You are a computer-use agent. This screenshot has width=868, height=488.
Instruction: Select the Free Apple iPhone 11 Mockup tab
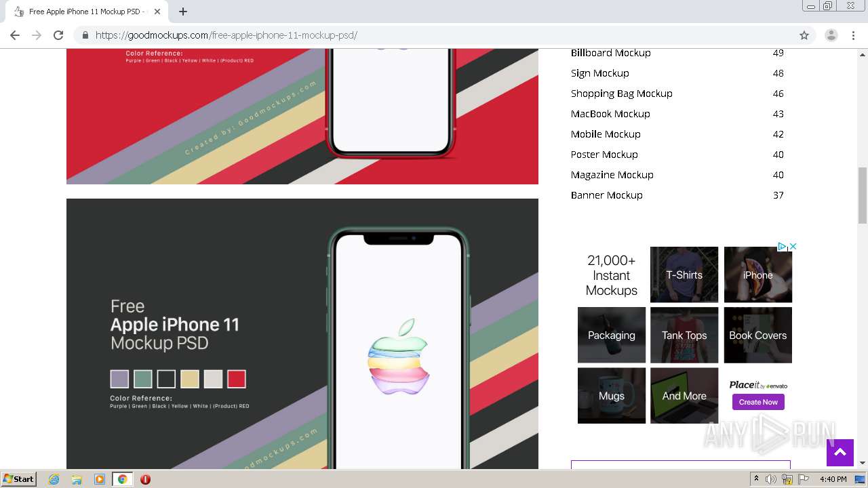click(87, 12)
